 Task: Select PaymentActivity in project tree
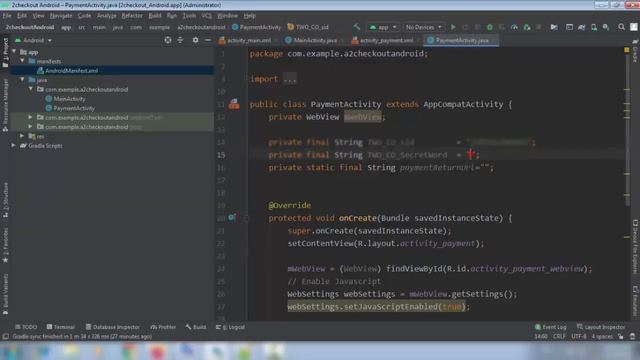pos(74,108)
